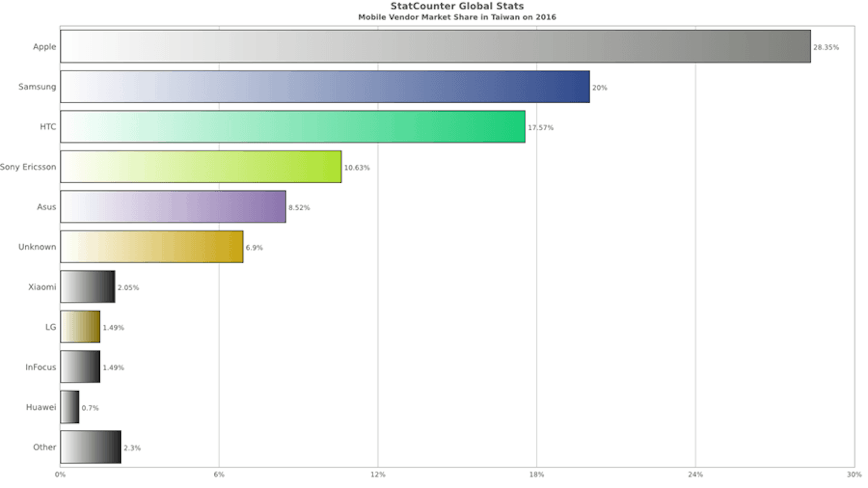
Task: Click the "LG" axis label
Action: point(51,327)
